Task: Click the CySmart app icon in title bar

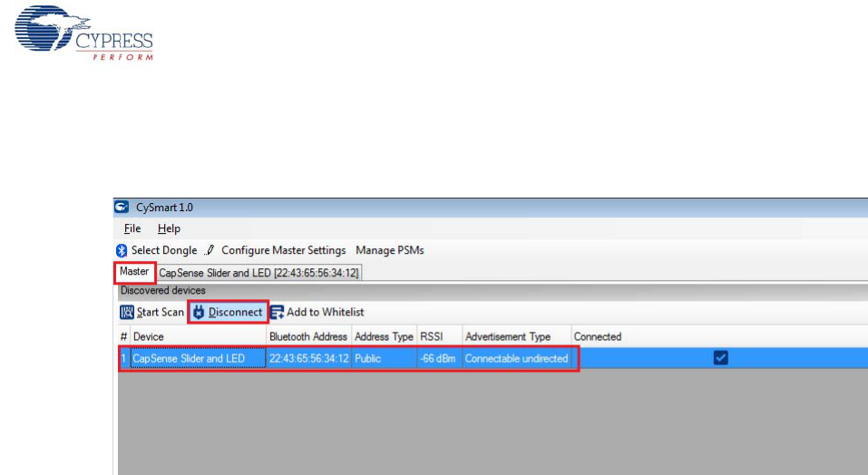Action: 122,208
